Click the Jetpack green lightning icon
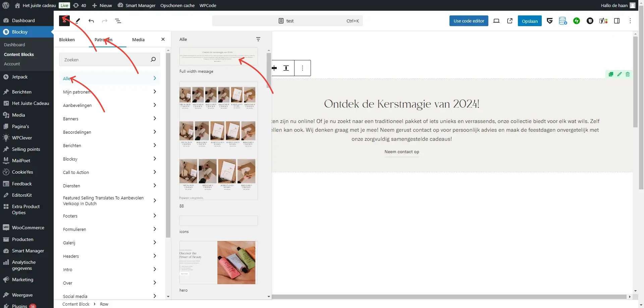This screenshot has width=644, height=308. pos(576,21)
